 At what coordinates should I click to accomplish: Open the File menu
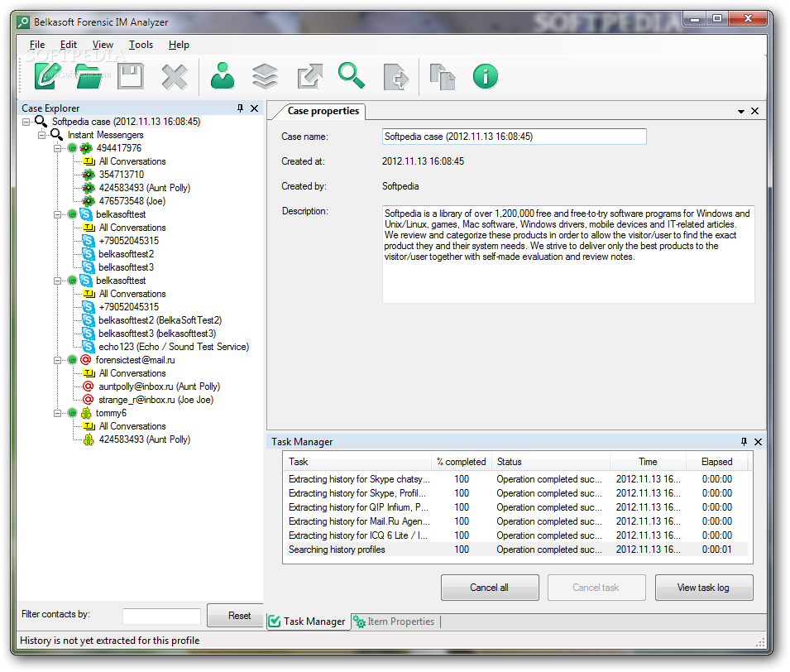coord(36,45)
